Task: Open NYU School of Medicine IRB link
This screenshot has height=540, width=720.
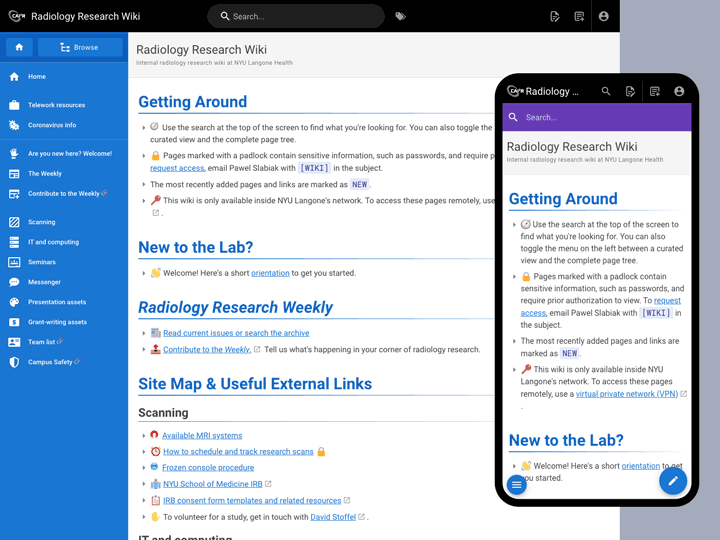Action: (x=213, y=484)
